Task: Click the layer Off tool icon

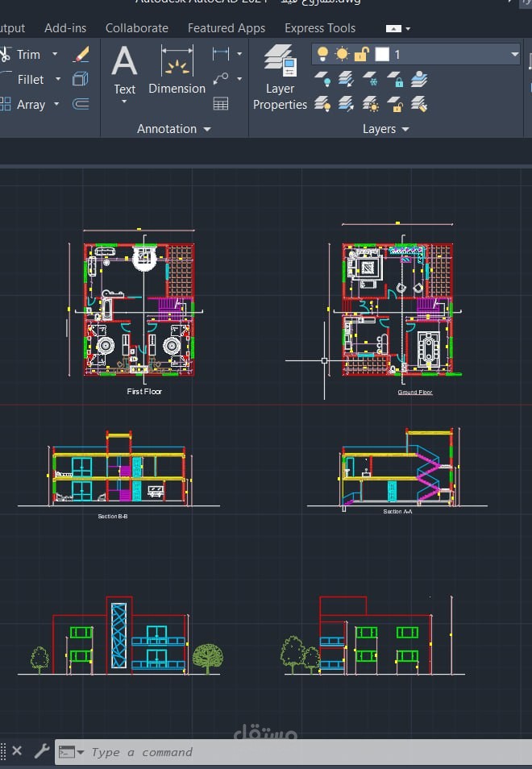Action: [322, 79]
